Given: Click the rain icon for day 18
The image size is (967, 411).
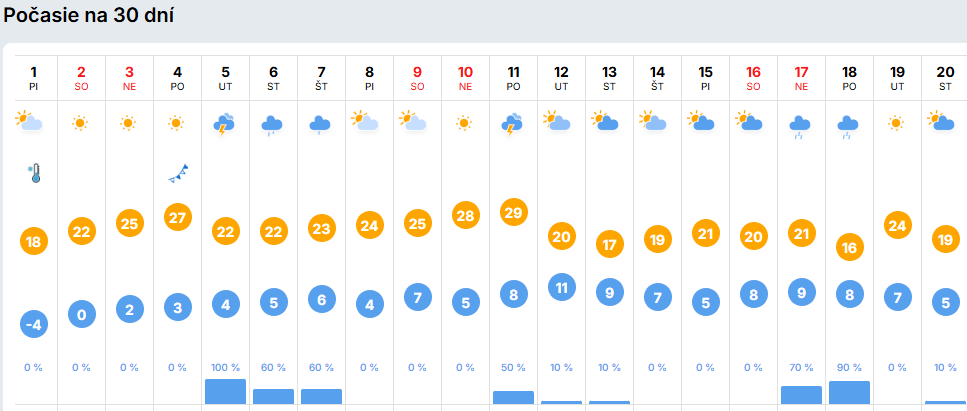Looking at the screenshot, I should pyautogui.click(x=849, y=125).
